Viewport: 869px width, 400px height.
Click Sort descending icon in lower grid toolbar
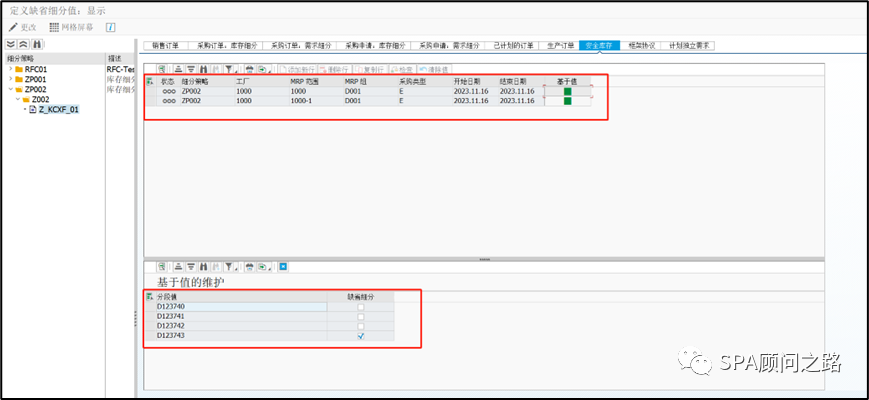191,267
